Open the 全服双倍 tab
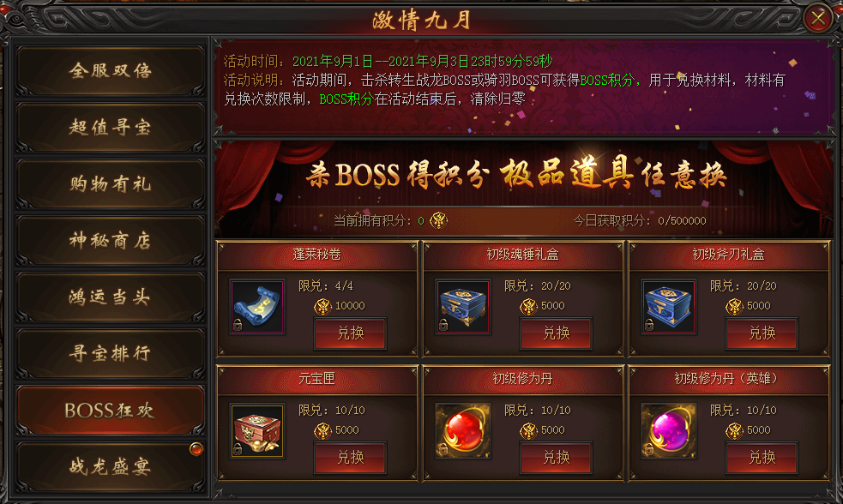This screenshot has width=843, height=504. [111, 70]
